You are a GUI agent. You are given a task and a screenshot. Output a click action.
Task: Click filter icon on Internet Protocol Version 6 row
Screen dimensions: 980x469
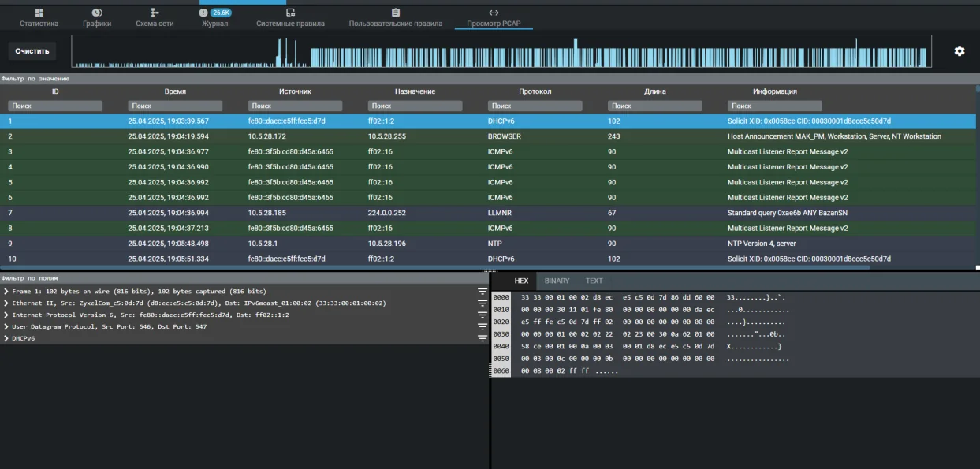click(482, 315)
